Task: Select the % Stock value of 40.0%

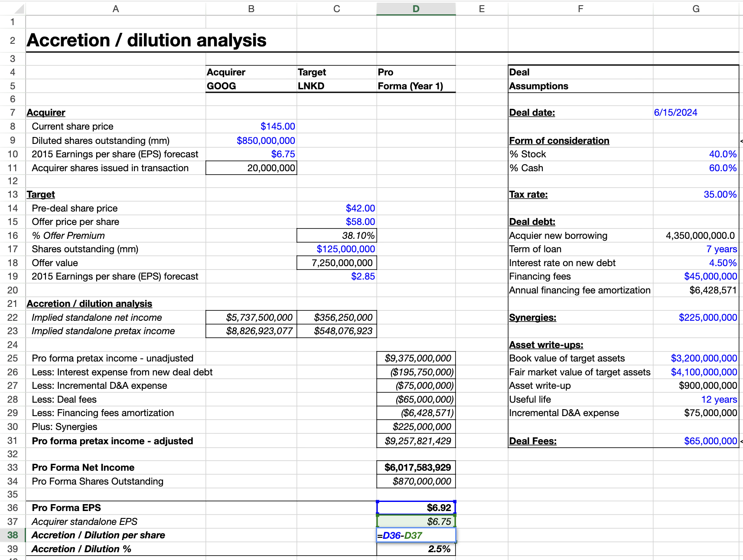Action: tap(696, 154)
